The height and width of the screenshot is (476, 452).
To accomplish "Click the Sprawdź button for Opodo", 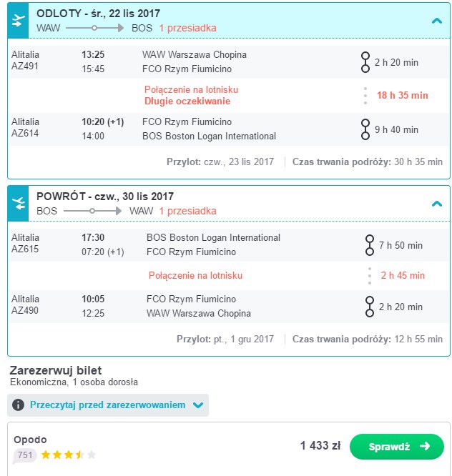I will click(397, 446).
